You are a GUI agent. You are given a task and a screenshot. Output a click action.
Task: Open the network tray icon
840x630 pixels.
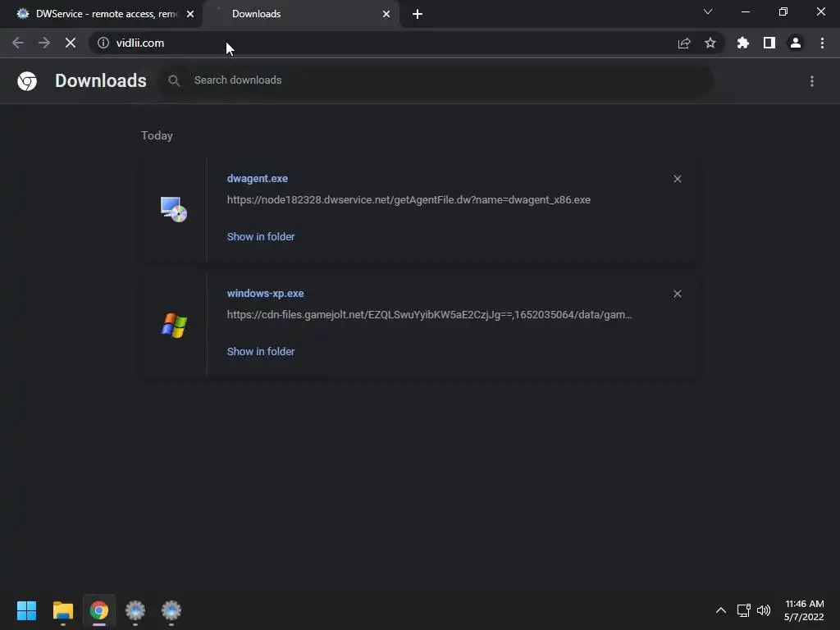click(743, 610)
